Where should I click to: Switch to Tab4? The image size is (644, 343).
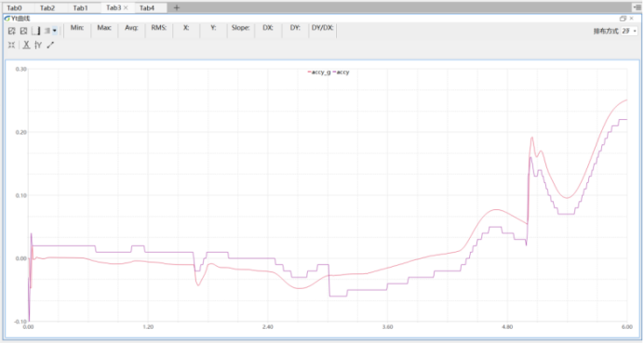(147, 7)
